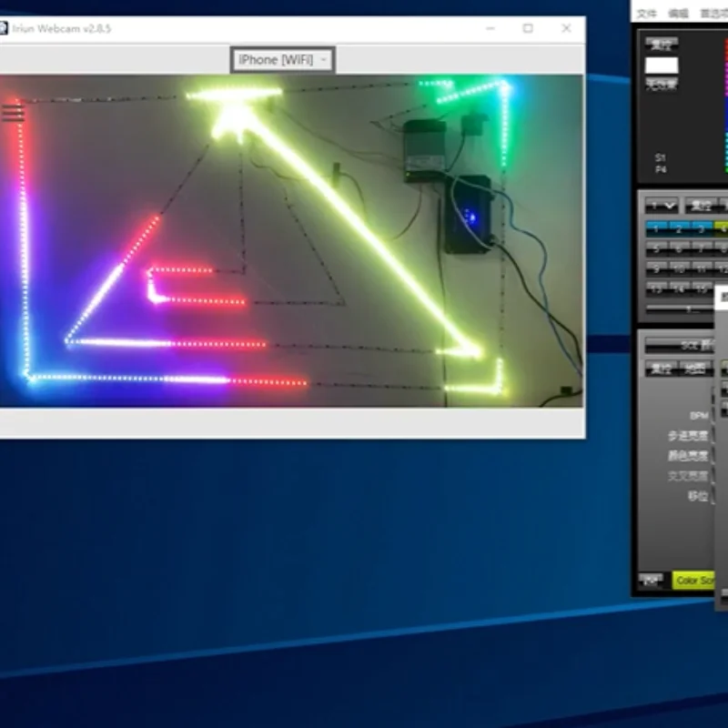728x728 pixels.
Task: Select storage place 13
Action: click(656, 288)
